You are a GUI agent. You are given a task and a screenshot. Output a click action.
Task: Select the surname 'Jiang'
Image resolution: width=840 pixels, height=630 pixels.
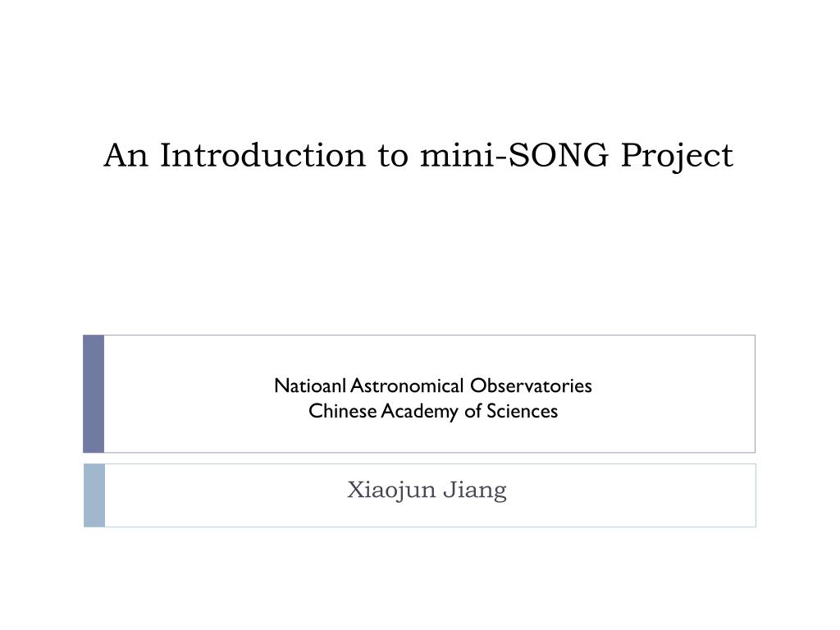tap(475, 491)
